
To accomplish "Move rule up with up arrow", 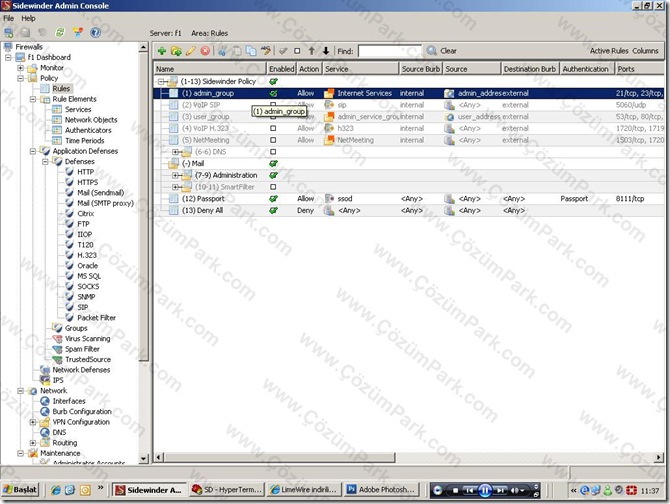I will 311,51.
